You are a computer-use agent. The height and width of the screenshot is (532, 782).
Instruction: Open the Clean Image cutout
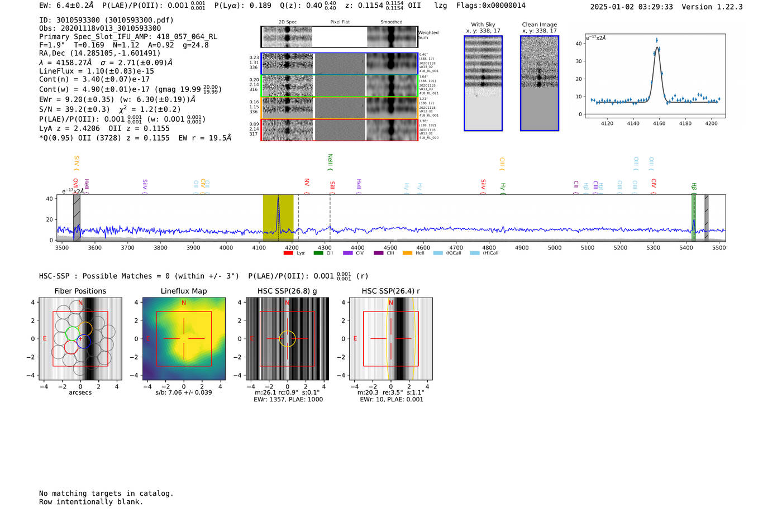point(540,83)
